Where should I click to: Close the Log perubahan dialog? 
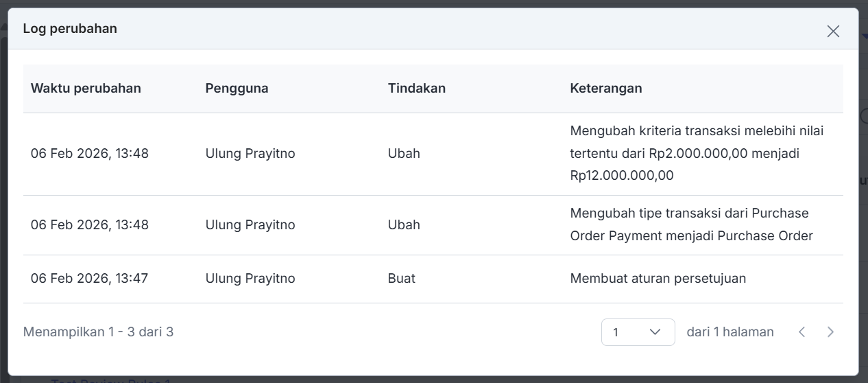click(x=833, y=31)
